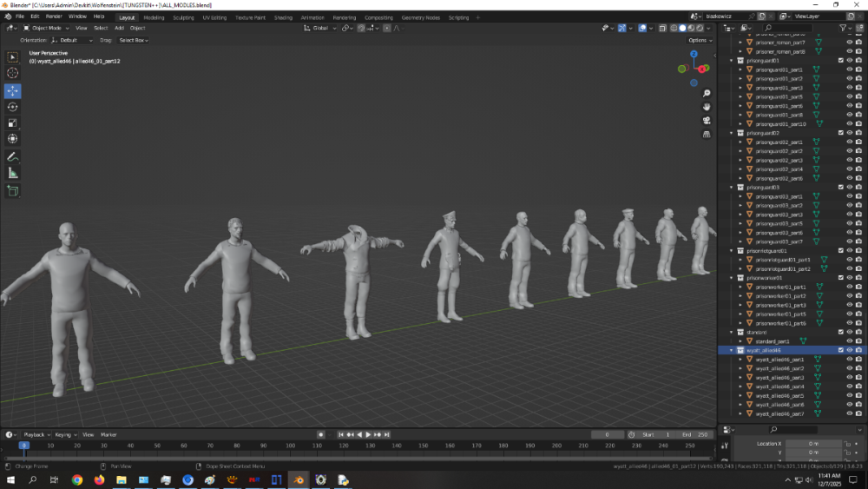Uncheck wyatt_allied46 collection checkbox
The height and width of the screenshot is (489, 868).
[x=841, y=350]
